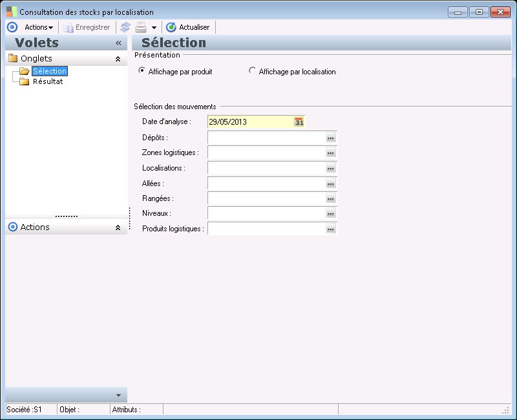This screenshot has width=517, height=420.
Task: Open the Rangées lookup button
Action: (x=331, y=198)
